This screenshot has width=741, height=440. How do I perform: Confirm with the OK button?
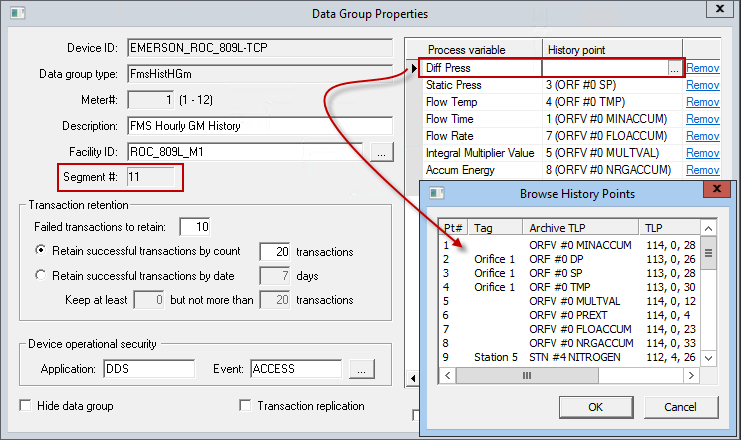point(595,407)
